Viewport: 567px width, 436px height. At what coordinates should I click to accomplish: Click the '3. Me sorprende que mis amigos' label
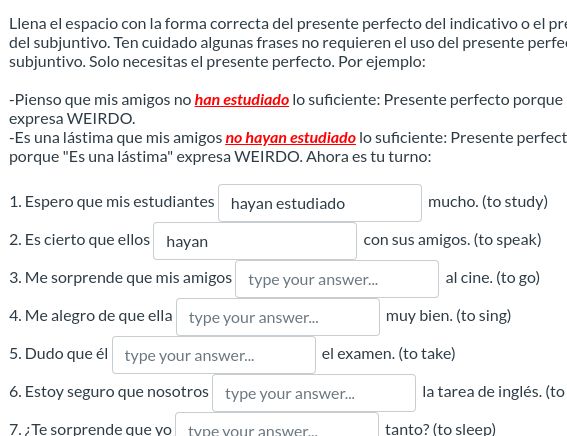coord(120,278)
